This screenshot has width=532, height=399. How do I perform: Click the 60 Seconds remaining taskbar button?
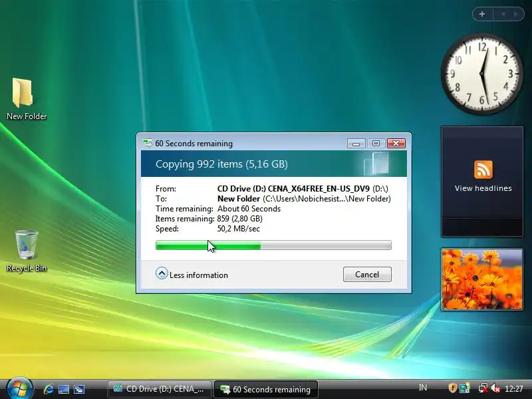click(x=265, y=389)
